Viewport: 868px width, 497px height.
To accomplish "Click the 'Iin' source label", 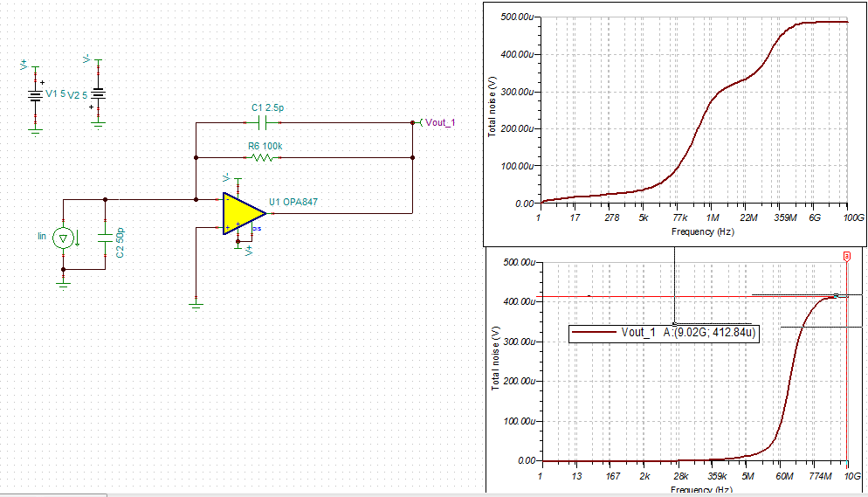I will click(x=42, y=236).
